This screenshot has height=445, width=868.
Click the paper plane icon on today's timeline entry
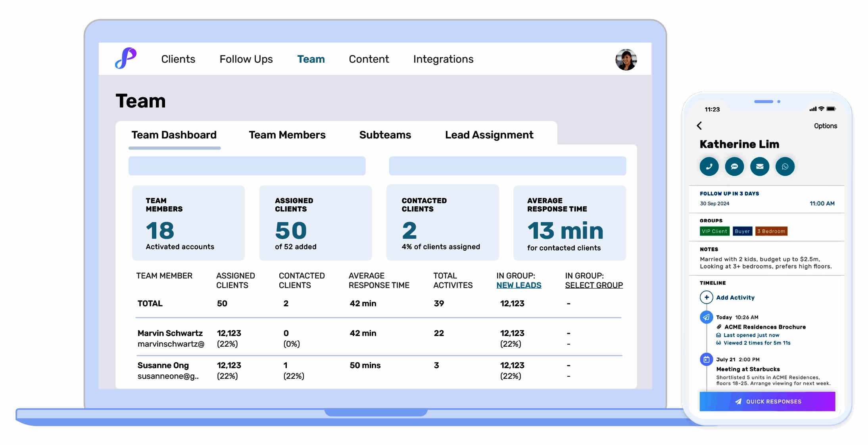click(706, 317)
